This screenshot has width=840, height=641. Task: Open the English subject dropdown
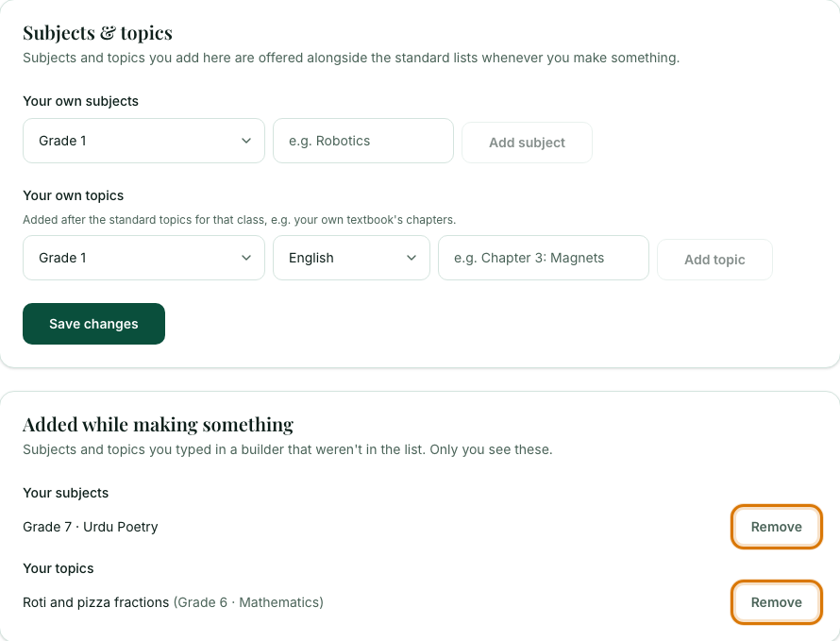point(351,258)
